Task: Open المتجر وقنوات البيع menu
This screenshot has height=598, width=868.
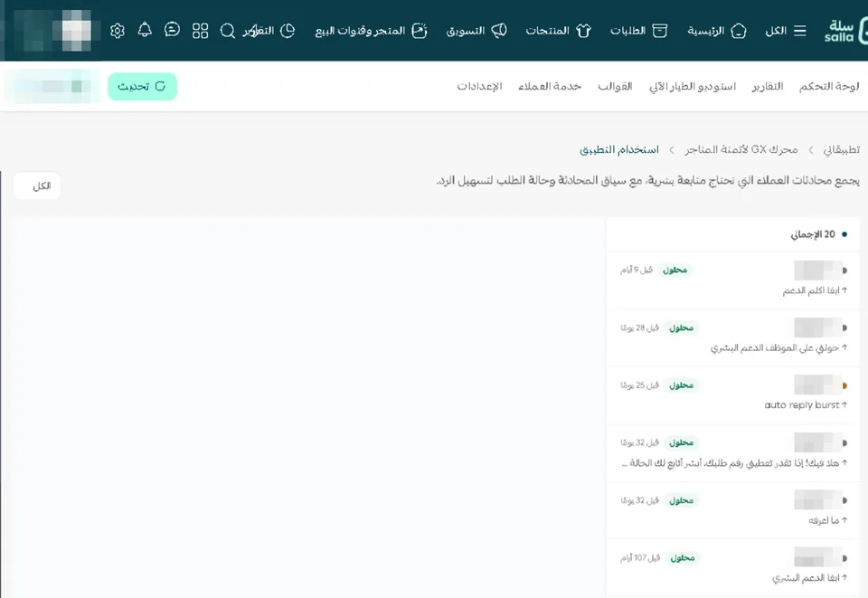Action: (x=361, y=31)
